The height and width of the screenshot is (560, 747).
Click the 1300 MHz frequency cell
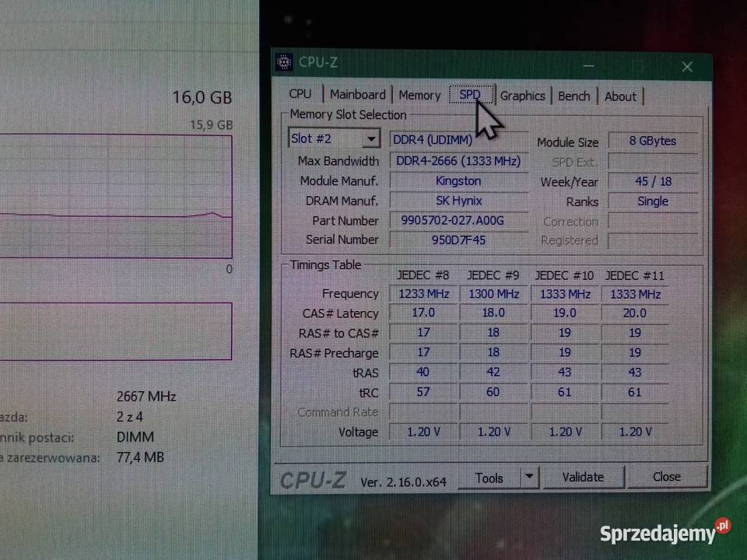(x=493, y=294)
